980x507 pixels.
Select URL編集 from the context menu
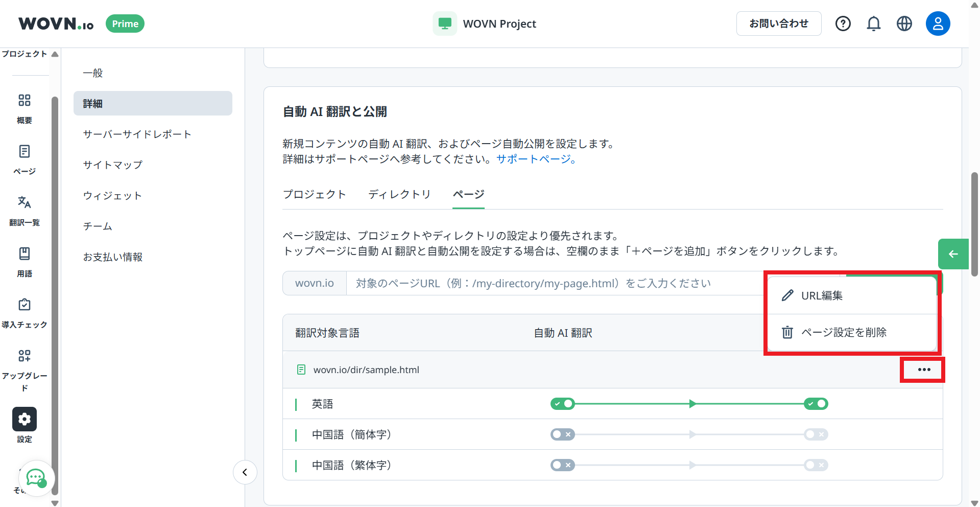[821, 295]
